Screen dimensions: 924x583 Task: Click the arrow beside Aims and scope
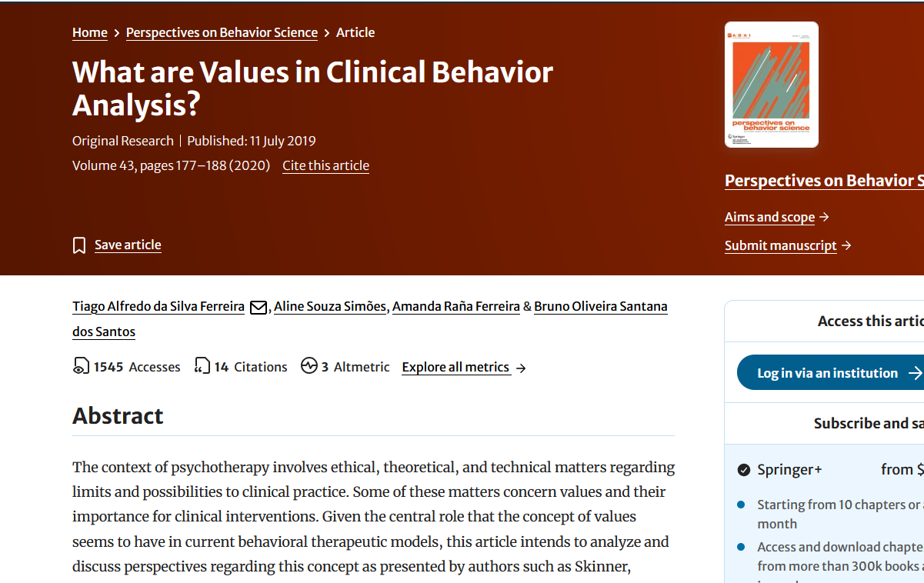pos(824,217)
